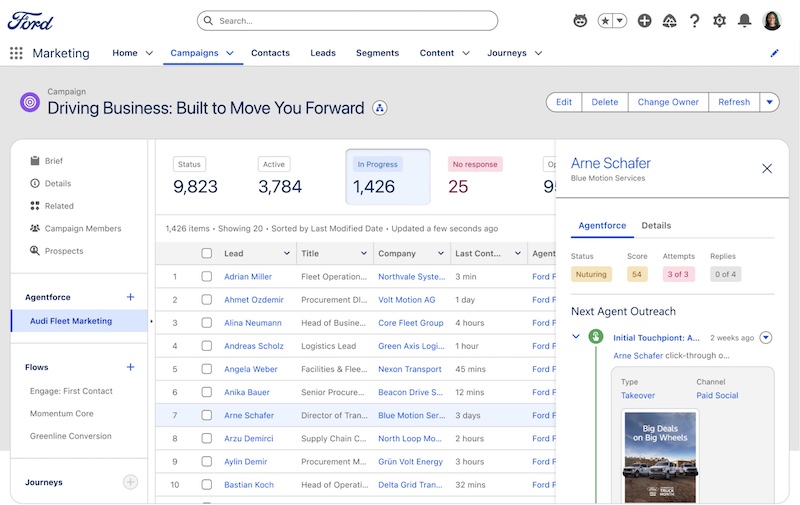Open the App Launcher grid icon

[x=16, y=53]
